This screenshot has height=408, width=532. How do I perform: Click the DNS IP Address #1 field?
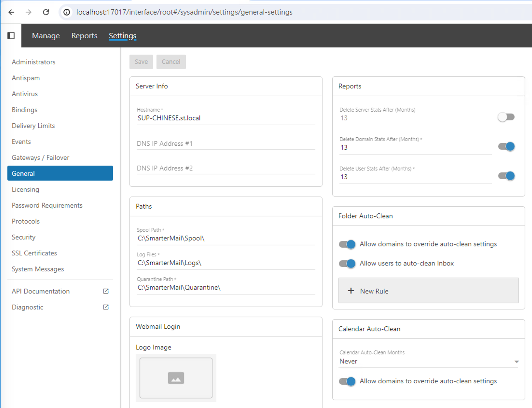pos(226,144)
